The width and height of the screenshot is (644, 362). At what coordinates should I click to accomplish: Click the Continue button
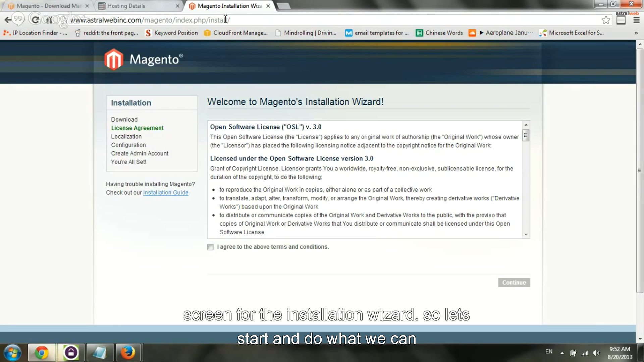pyautogui.click(x=514, y=283)
